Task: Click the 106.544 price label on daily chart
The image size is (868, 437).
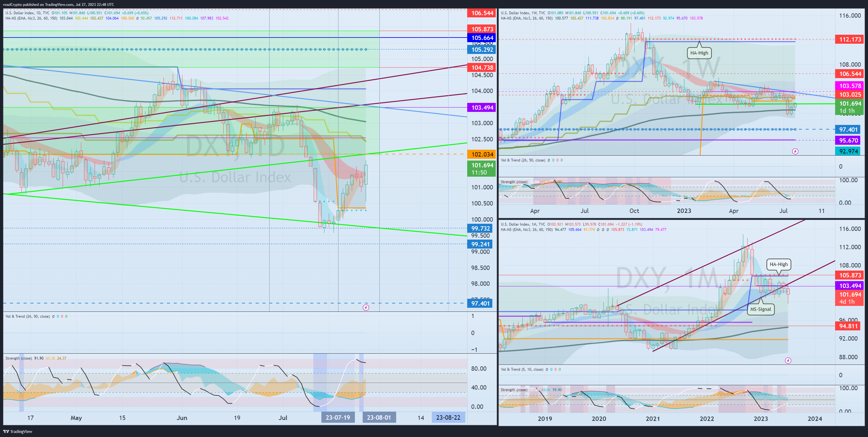Action: tap(481, 13)
